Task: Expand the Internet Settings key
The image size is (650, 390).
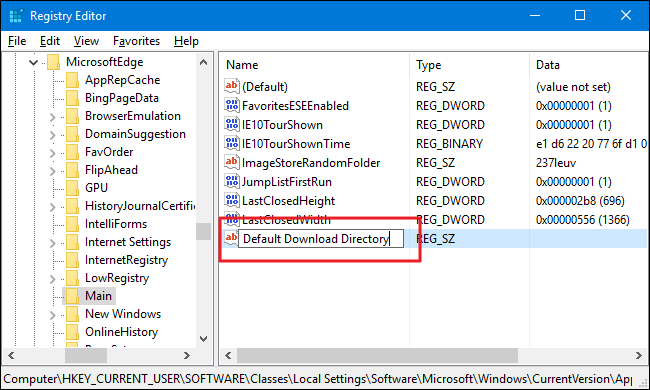Action: 52,243
